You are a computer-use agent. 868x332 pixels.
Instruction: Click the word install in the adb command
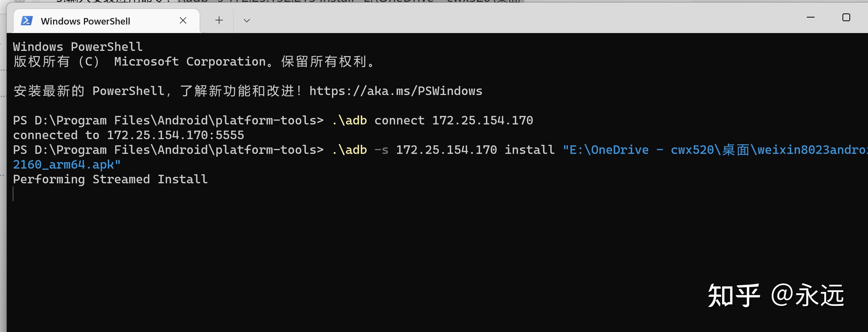[x=529, y=150]
